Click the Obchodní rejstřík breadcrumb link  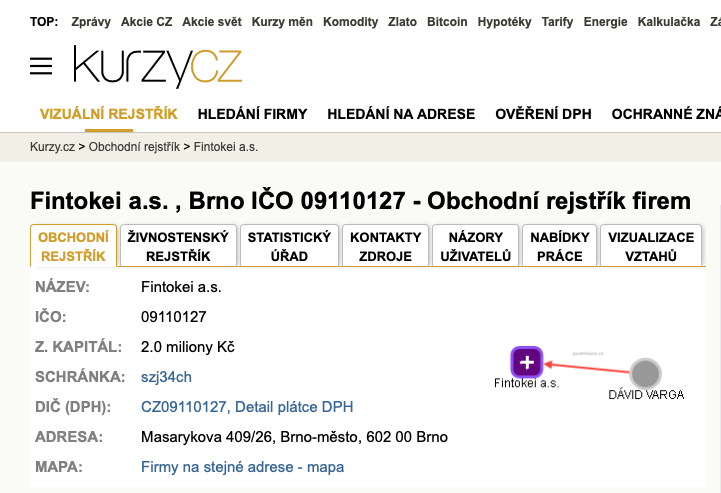(x=134, y=147)
